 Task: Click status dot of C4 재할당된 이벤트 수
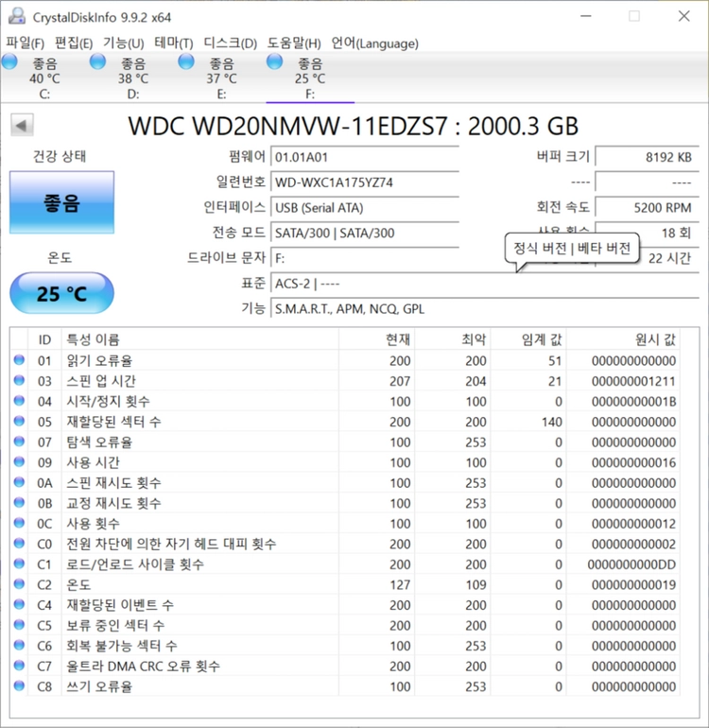19,604
